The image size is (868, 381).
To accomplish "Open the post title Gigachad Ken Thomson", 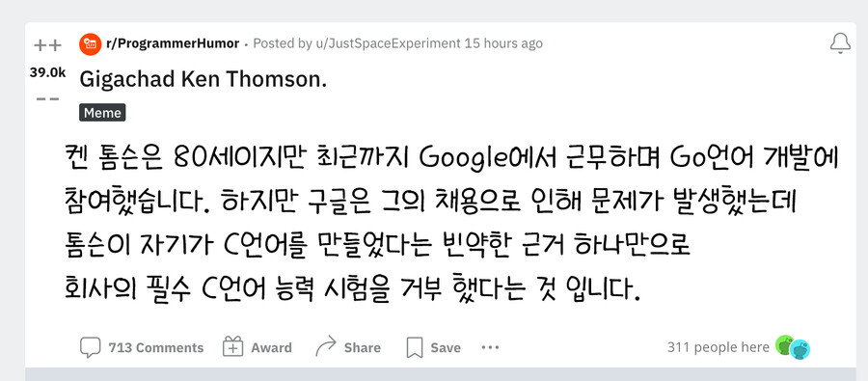I will coord(203,80).
